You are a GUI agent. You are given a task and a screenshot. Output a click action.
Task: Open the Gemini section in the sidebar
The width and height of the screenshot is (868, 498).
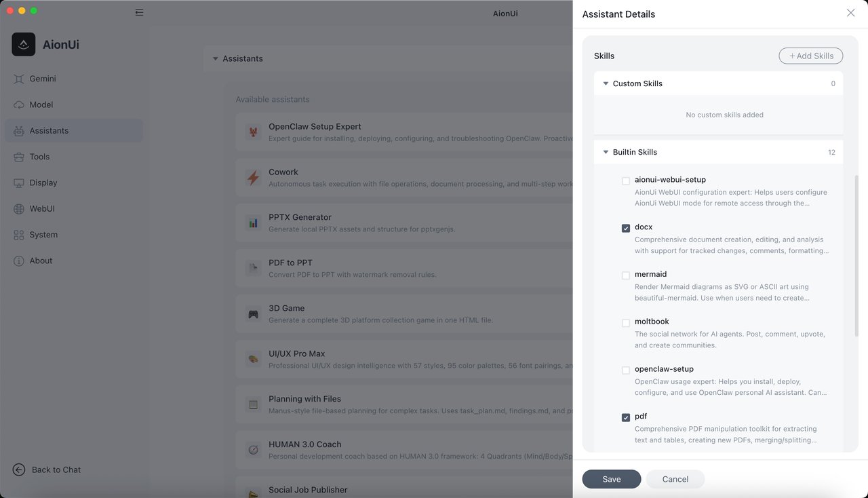tap(20, 79)
